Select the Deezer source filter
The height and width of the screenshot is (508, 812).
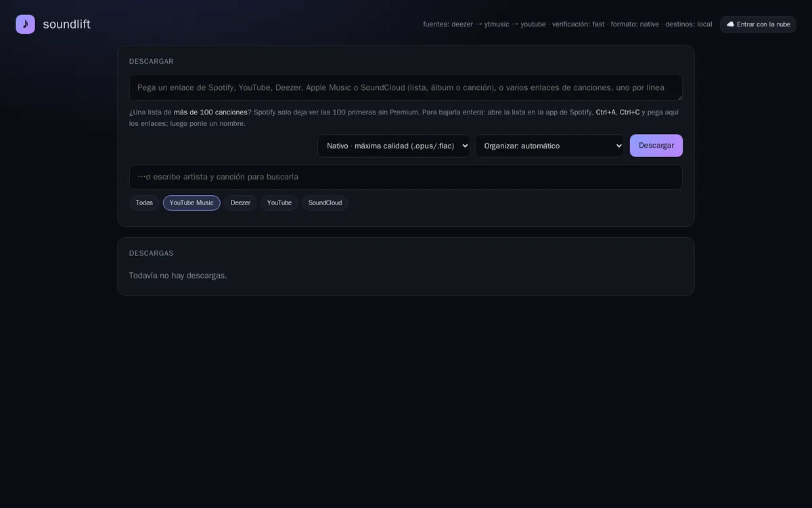(240, 203)
